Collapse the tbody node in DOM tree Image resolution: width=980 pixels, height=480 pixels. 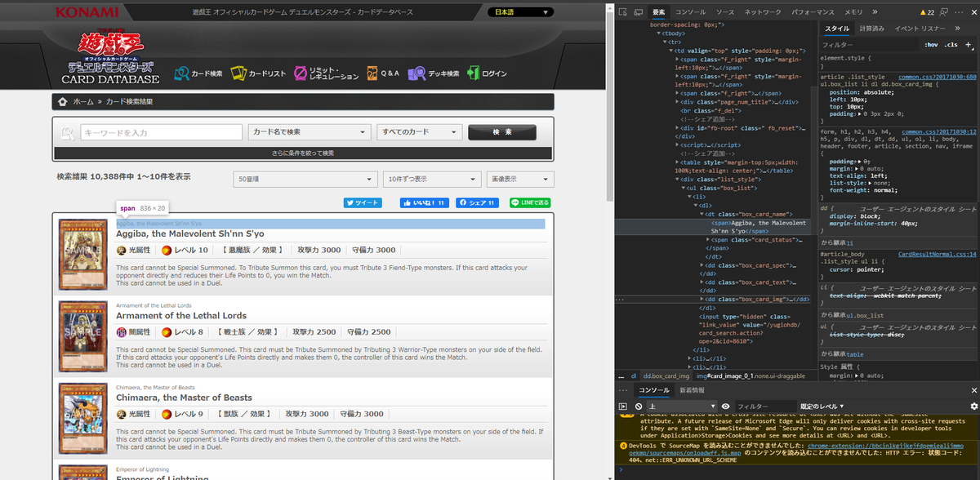[658, 33]
